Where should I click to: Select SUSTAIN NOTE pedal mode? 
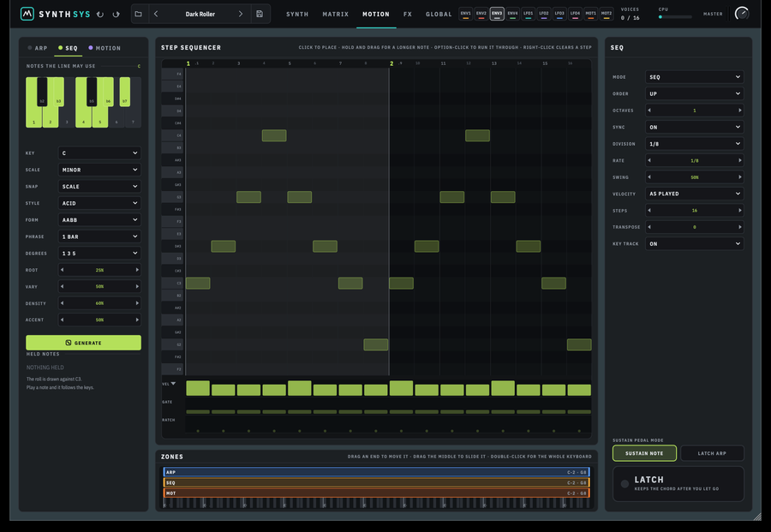click(x=644, y=453)
